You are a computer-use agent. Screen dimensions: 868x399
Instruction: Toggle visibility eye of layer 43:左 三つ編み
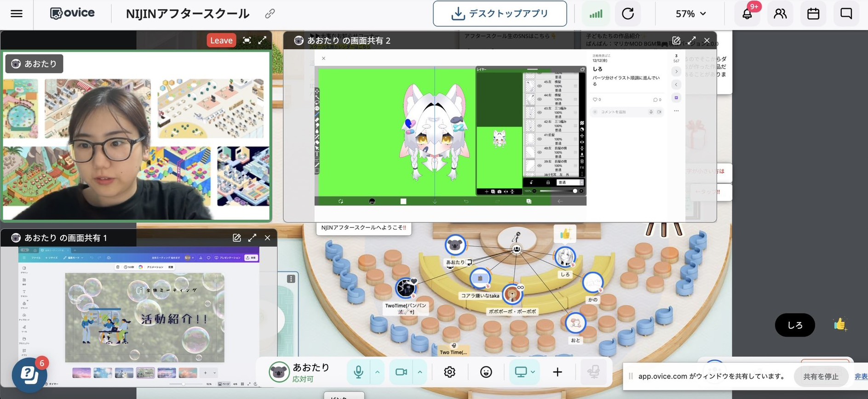[x=540, y=112]
